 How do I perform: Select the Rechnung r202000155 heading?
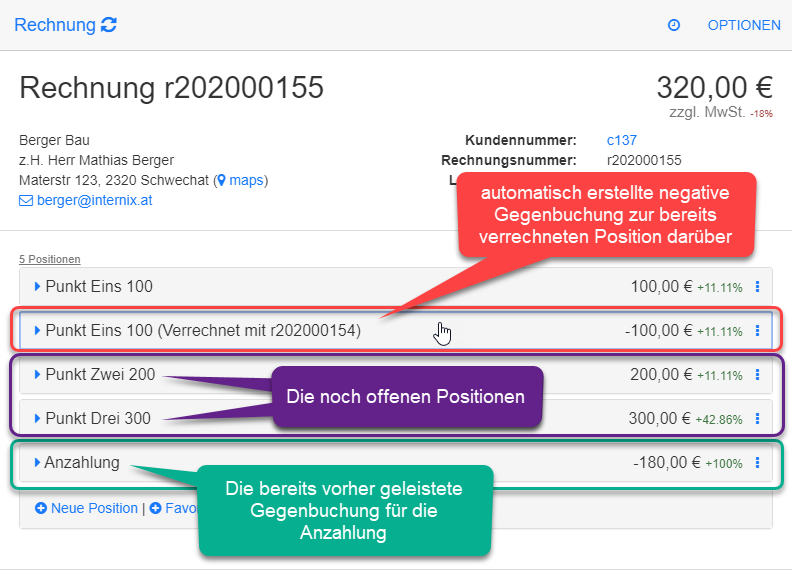coord(171,87)
